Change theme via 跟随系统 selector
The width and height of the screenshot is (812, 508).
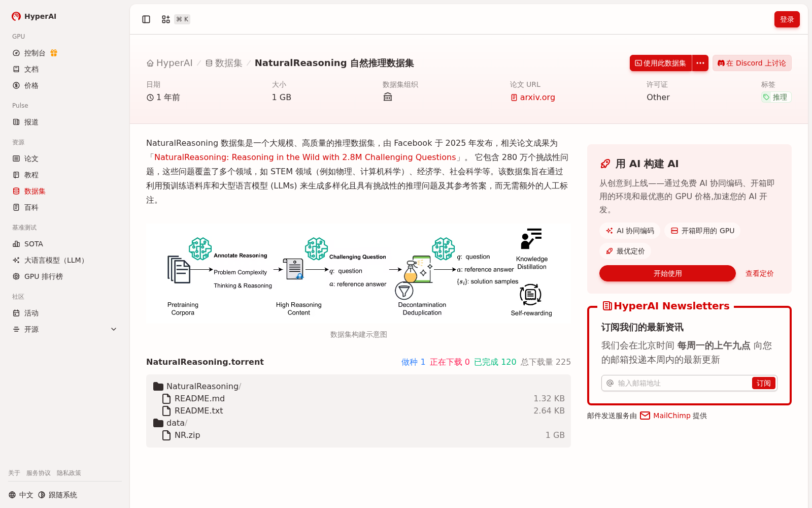57,495
